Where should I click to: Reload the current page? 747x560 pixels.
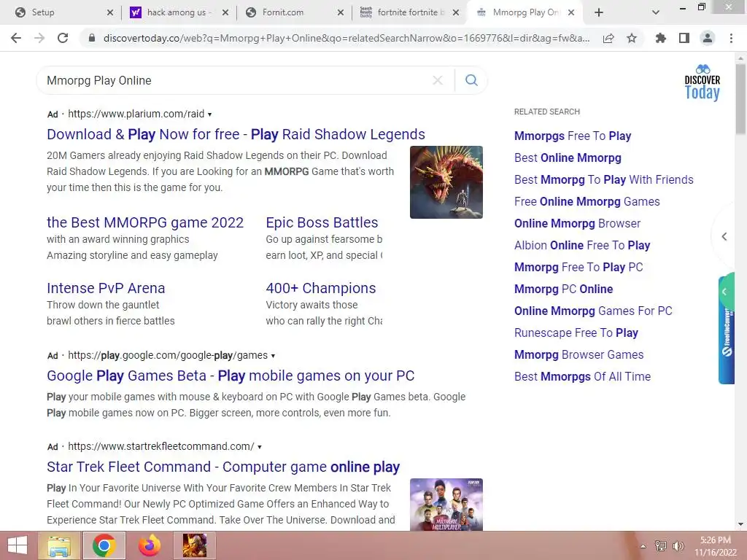(x=63, y=38)
